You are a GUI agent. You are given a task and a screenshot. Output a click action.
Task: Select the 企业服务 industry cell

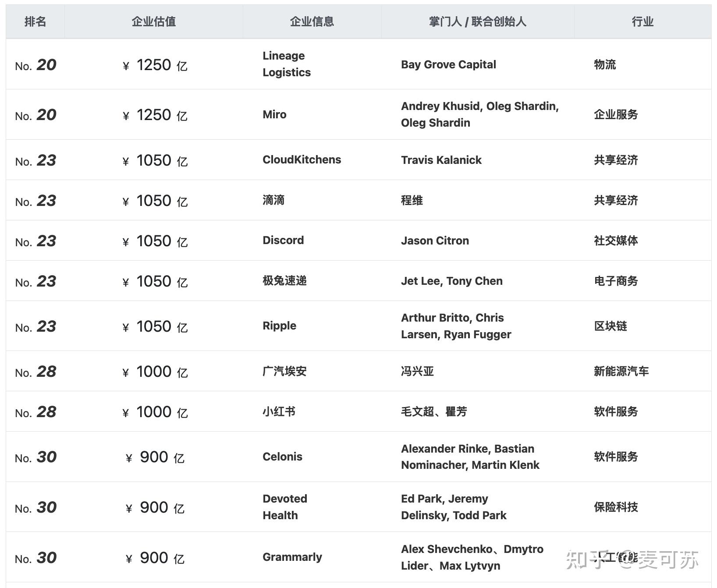(x=616, y=114)
